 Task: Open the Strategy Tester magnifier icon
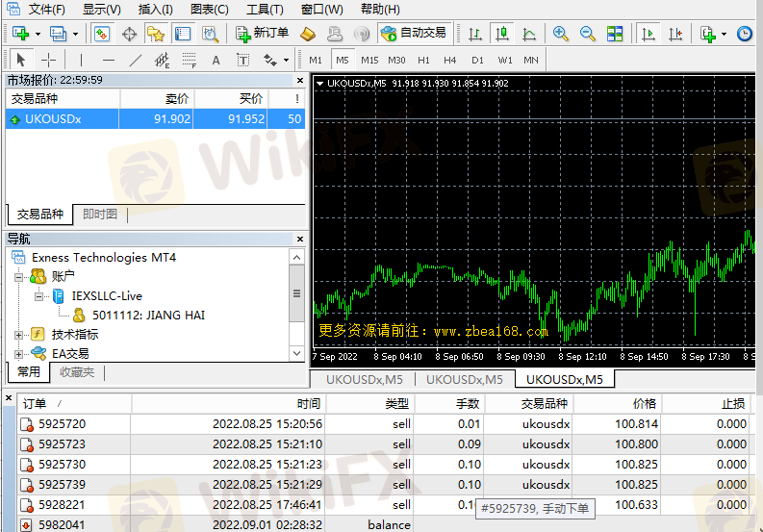(x=210, y=34)
